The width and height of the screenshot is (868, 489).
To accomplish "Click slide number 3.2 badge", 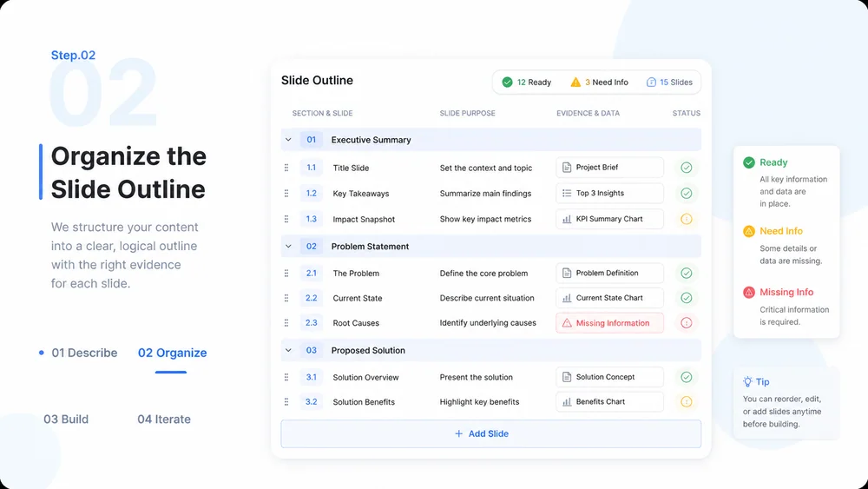I will point(311,401).
